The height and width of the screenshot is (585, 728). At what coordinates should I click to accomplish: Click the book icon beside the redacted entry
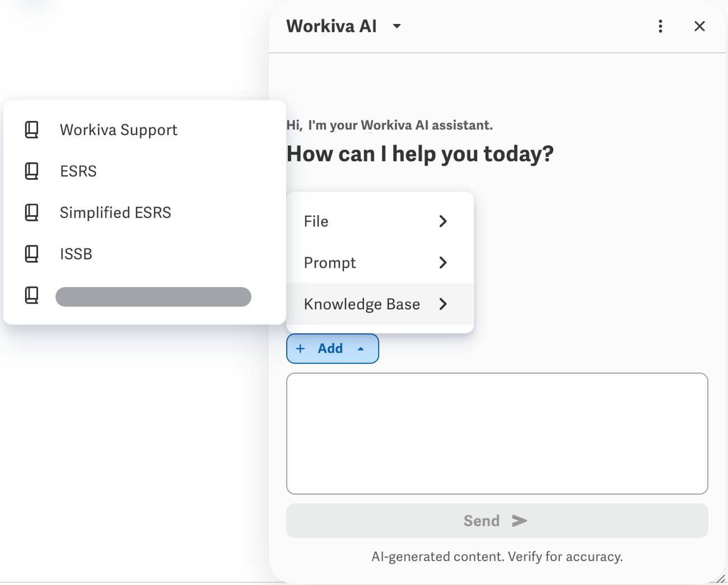click(x=32, y=295)
